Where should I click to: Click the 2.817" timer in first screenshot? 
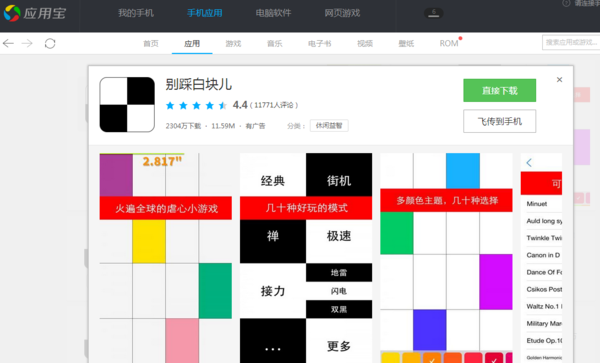162,161
